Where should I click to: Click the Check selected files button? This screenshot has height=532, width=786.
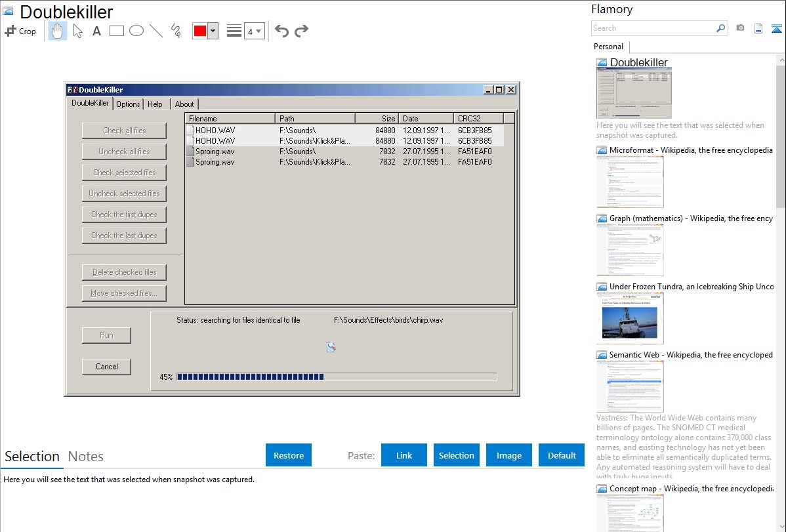124,173
